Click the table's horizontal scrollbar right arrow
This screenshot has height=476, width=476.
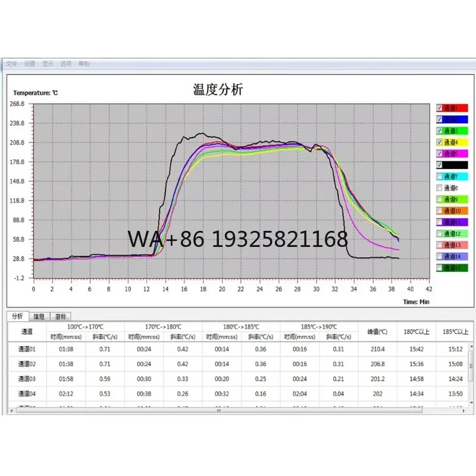(x=464, y=411)
